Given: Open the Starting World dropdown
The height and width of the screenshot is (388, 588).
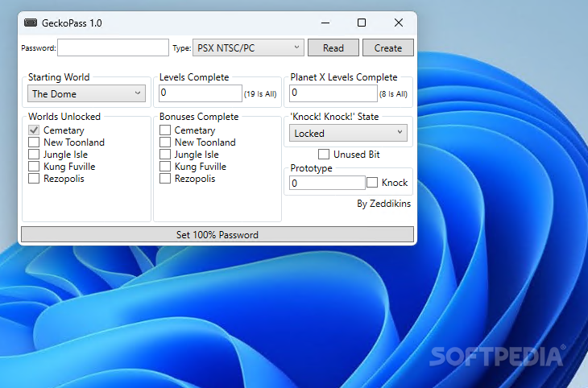Looking at the screenshot, I should (86, 93).
